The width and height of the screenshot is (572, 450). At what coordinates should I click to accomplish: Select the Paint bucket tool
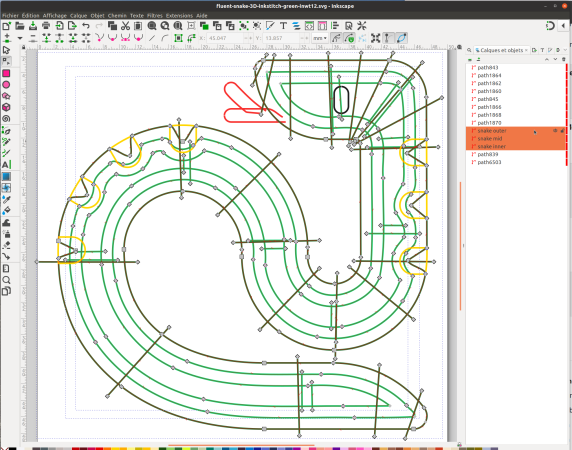[x=6, y=210]
